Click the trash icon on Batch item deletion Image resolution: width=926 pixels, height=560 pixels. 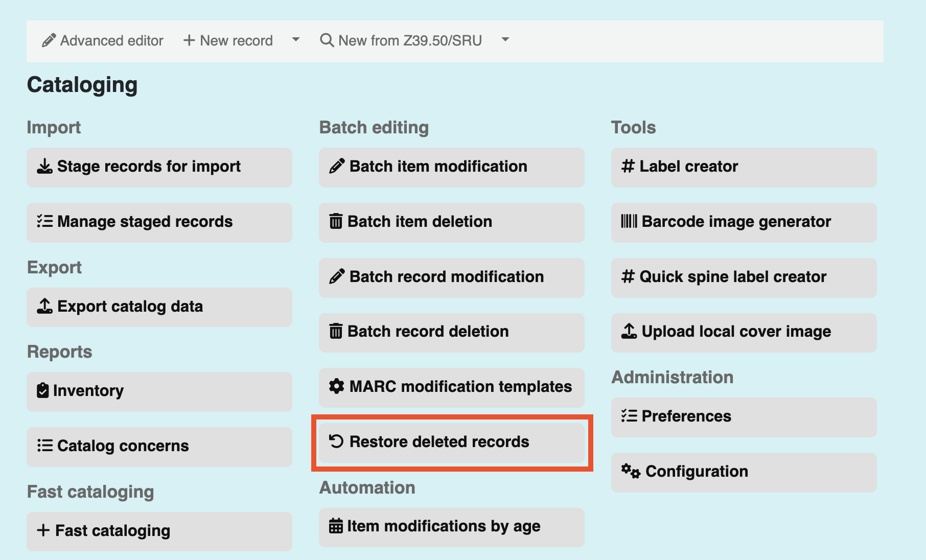pyautogui.click(x=336, y=221)
